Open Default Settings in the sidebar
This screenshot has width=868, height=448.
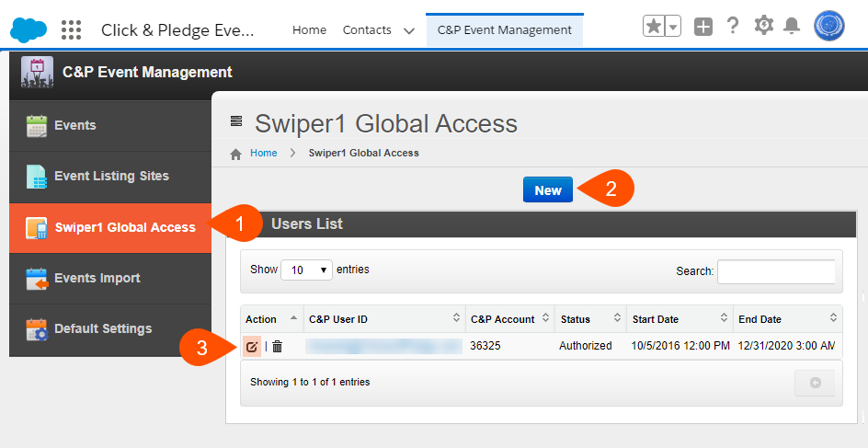[110, 329]
